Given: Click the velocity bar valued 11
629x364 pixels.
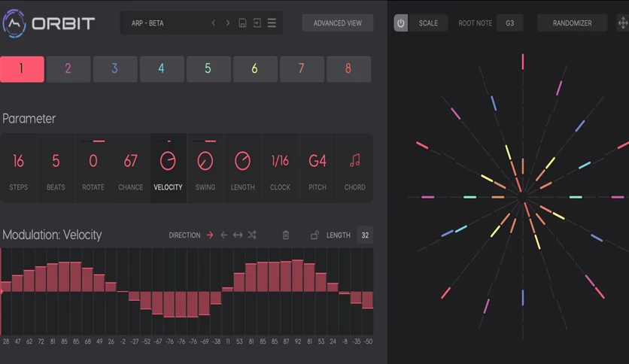Looking at the screenshot, I should (228, 290).
